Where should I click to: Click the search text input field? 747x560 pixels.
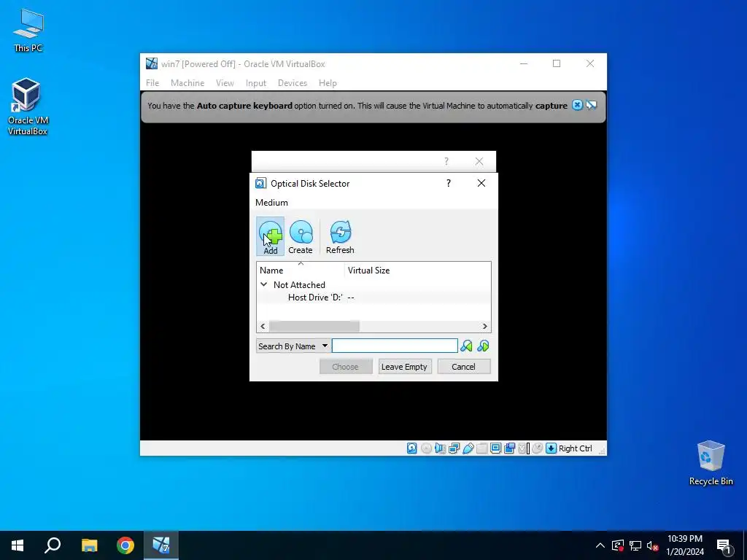[x=395, y=346]
